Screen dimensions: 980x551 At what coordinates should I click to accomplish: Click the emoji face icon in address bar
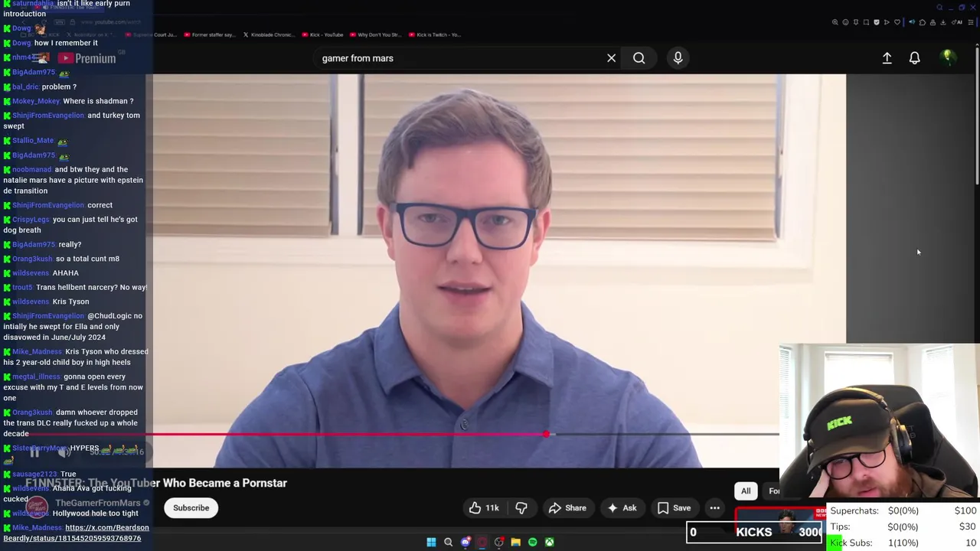pos(845,22)
